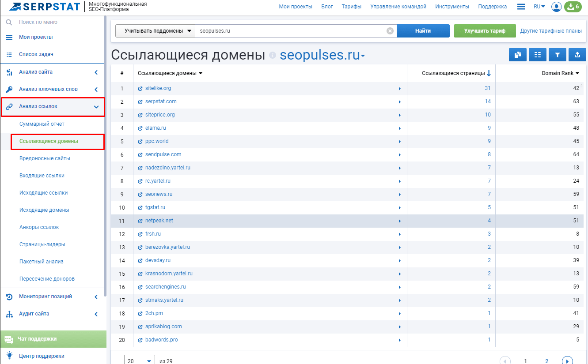Viewport: 588px width, 364px height.
Task: Open external link icon for devsday.ru
Action: [140, 261]
